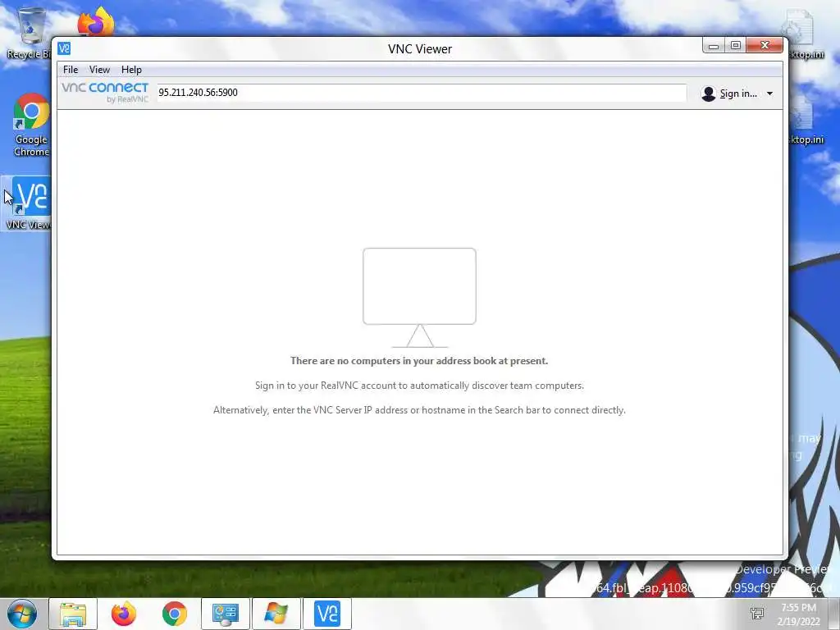Open File Explorer from the taskbar

pos(73,614)
